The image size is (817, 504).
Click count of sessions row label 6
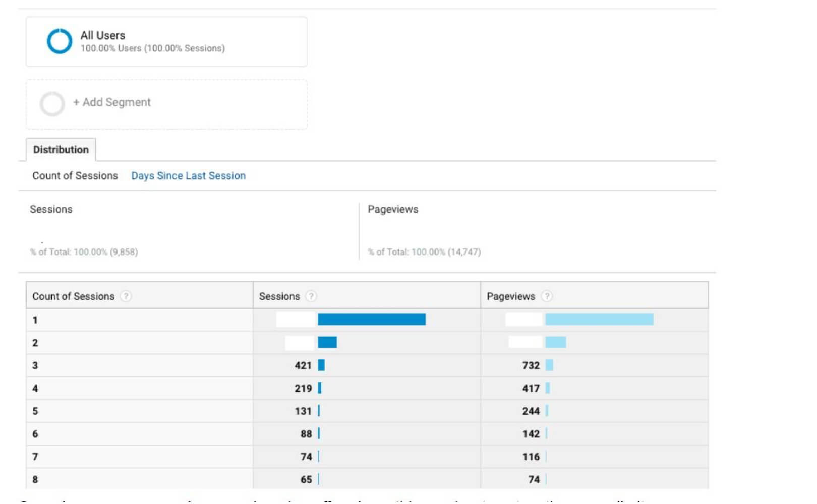(35, 434)
